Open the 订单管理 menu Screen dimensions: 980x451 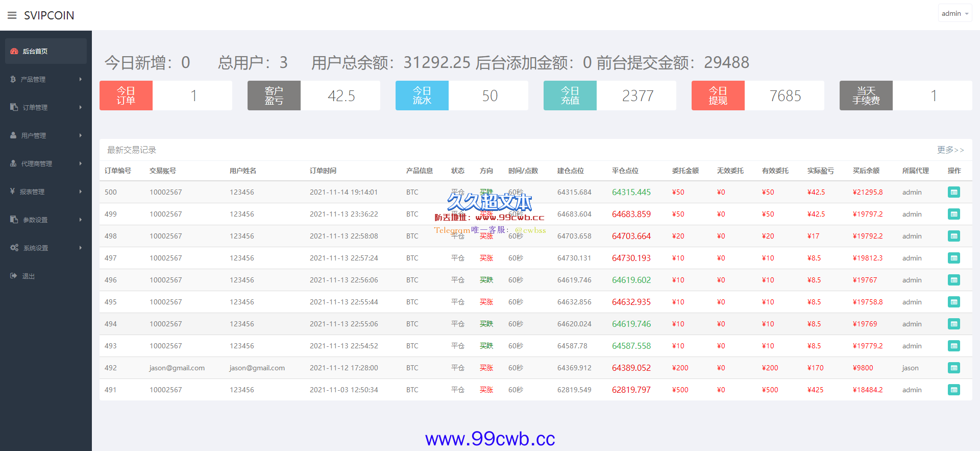(46, 107)
